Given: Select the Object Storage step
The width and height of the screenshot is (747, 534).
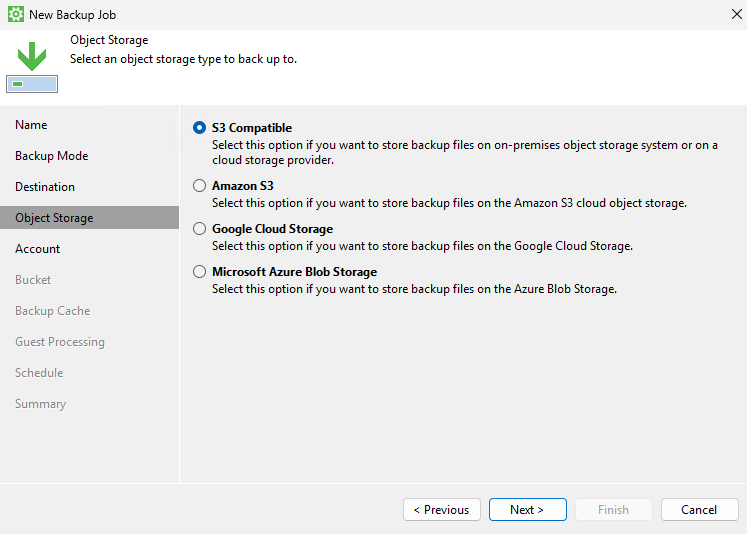Looking at the screenshot, I should [x=90, y=218].
